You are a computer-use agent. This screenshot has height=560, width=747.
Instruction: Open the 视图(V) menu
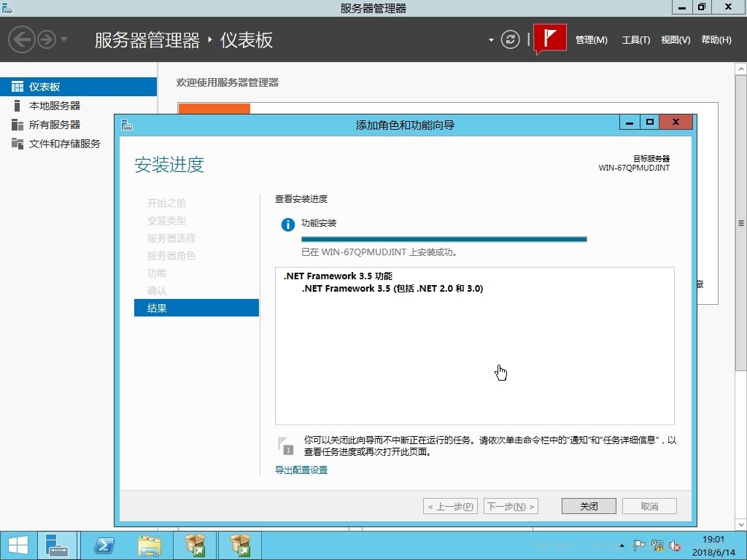point(676,40)
